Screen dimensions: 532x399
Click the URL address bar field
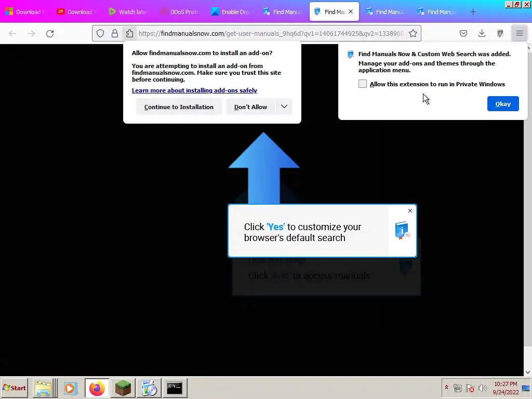pyautogui.click(x=271, y=33)
